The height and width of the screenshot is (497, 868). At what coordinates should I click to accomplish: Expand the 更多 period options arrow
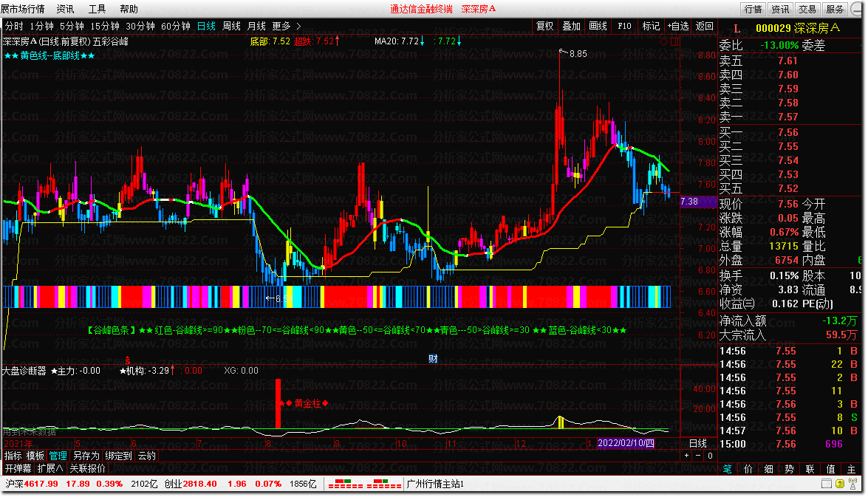tap(299, 26)
